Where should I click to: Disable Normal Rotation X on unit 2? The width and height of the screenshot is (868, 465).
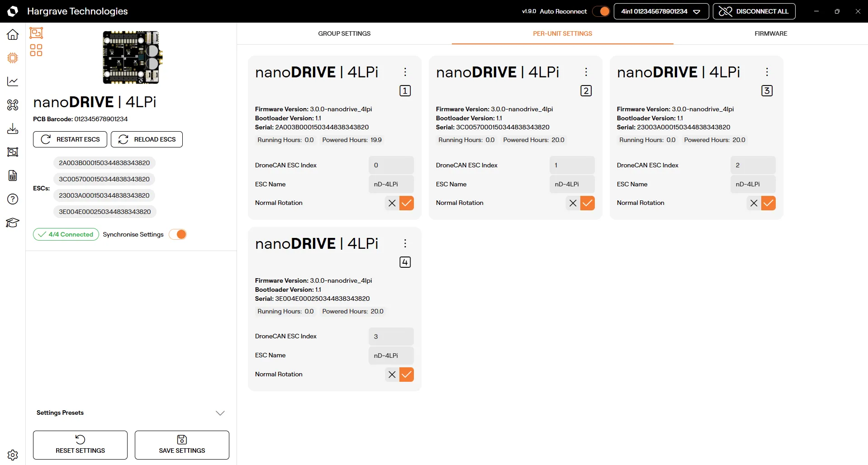573,203
